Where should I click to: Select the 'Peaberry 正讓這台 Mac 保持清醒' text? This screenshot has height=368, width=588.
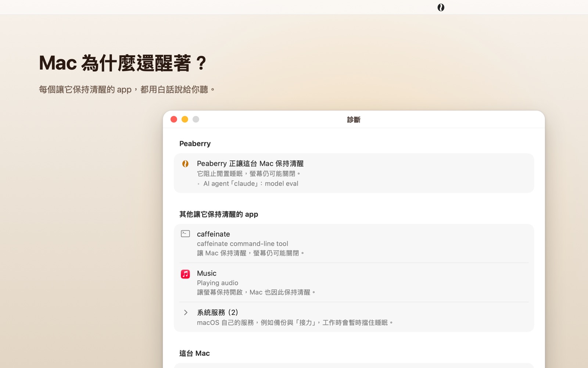(x=250, y=163)
